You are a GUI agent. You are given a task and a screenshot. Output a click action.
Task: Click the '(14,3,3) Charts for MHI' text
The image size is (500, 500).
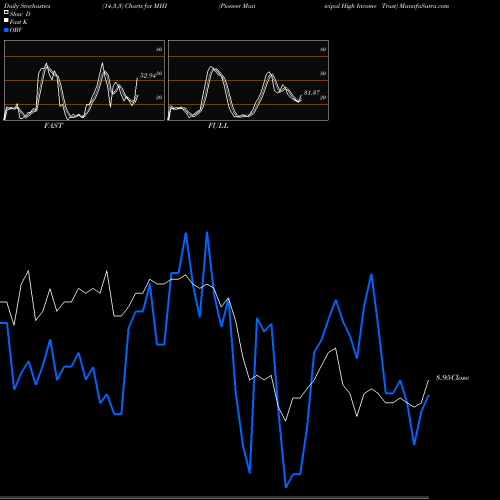click(135, 6)
